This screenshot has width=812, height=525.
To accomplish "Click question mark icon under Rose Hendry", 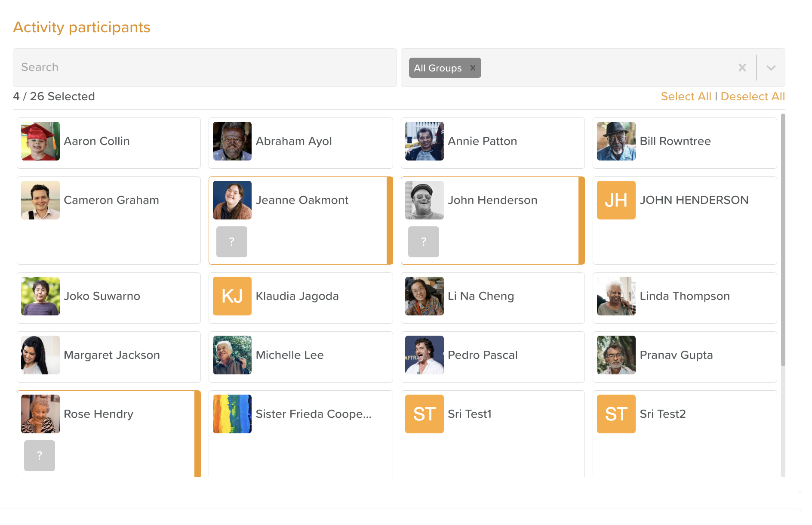I will point(40,456).
